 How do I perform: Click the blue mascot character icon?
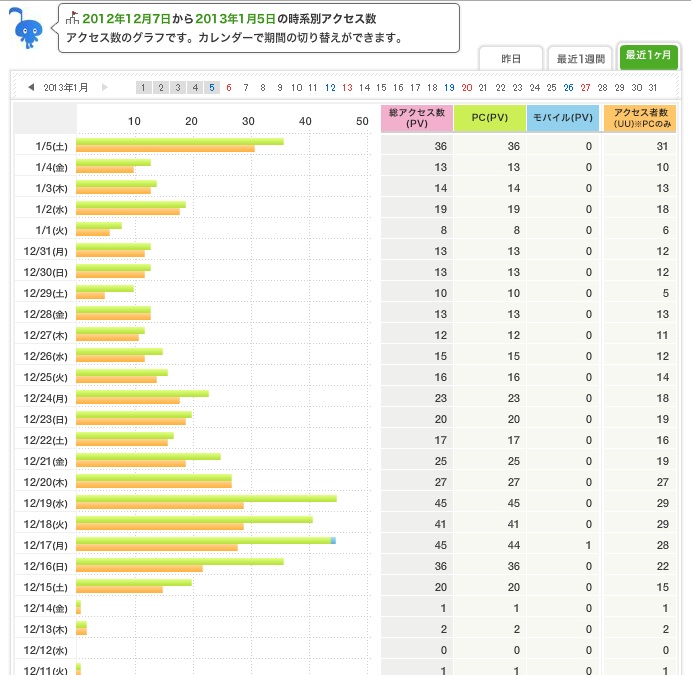[x=26, y=28]
